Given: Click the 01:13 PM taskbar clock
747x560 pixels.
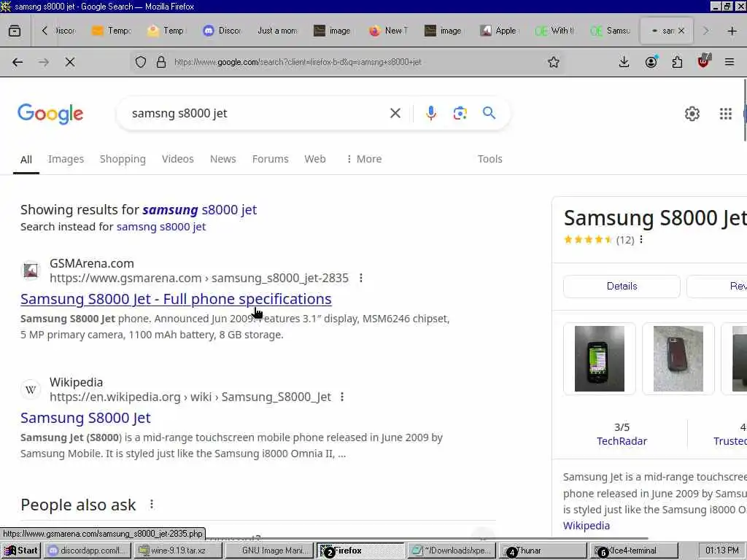Looking at the screenshot, I should point(721,551).
